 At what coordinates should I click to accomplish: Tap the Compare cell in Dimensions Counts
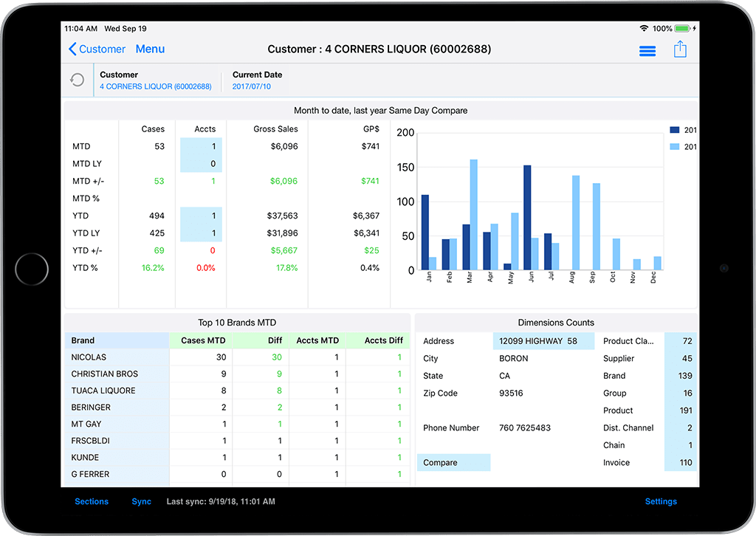(x=453, y=463)
